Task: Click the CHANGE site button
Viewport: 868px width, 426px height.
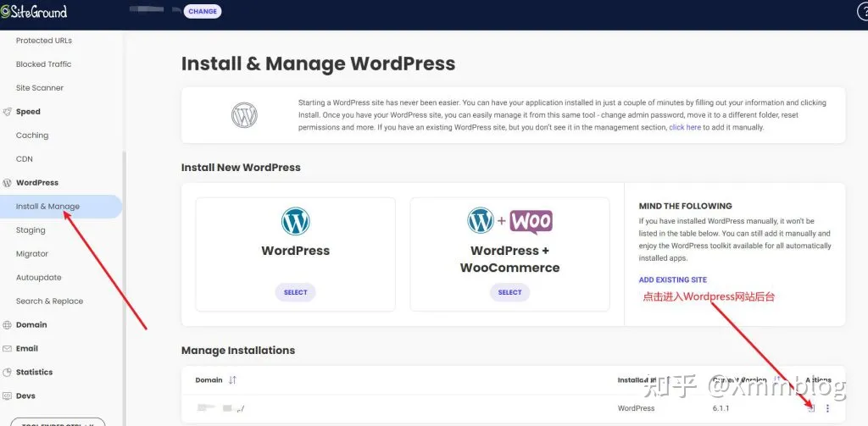Action: pos(202,11)
